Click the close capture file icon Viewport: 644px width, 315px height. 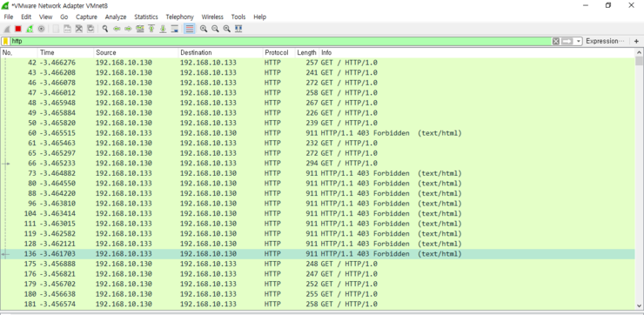coord(79,29)
